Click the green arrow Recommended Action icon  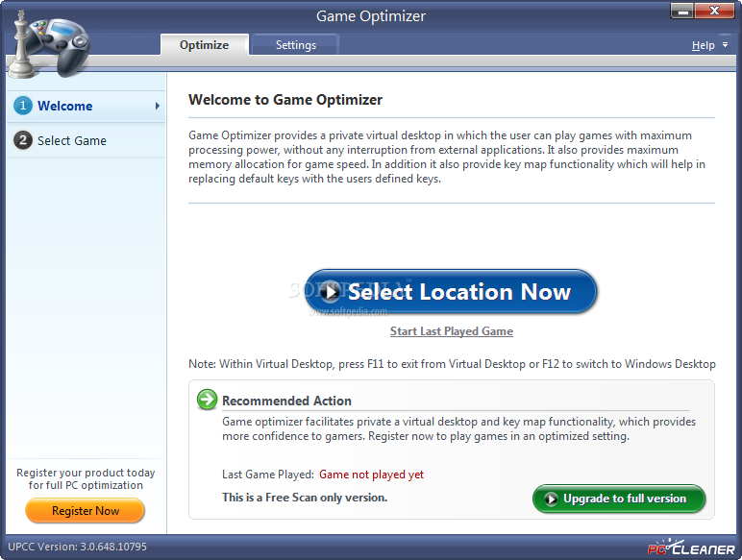pos(207,400)
